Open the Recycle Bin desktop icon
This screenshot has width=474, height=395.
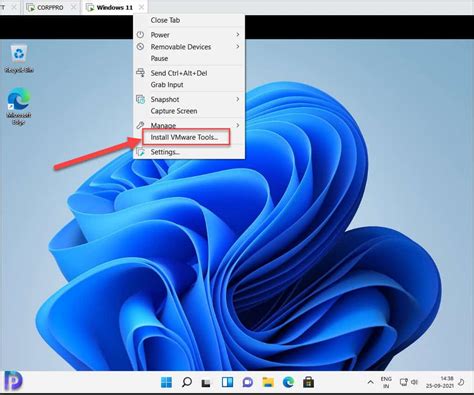(x=19, y=59)
